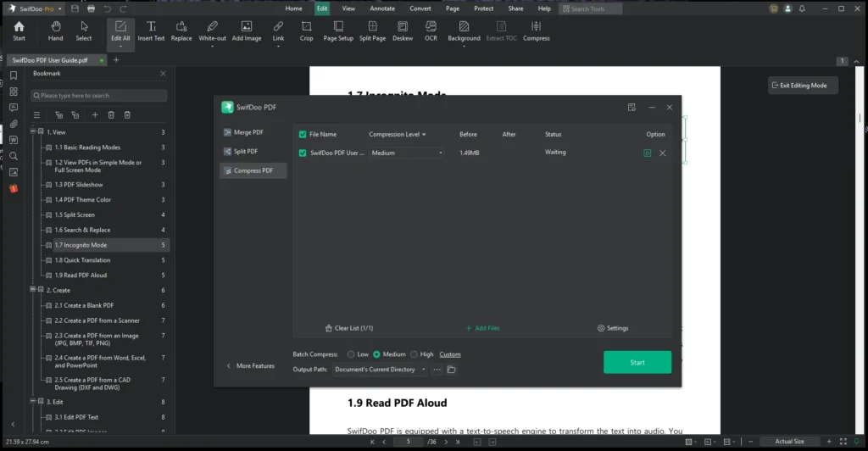Open the bookmark sidebar panel icon

pos(14,75)
